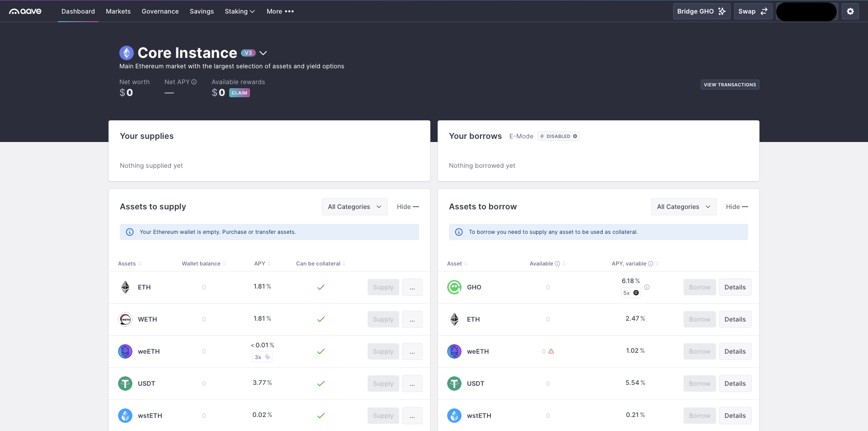The image size is (868, 431).
Task: Go to the Markets tab
Action: tap(118, 11)
